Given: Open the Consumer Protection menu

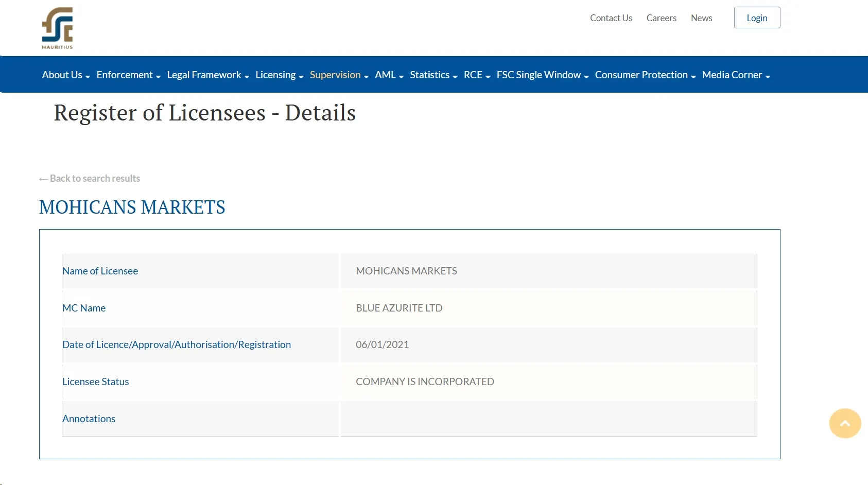Looking at the screenshot, I should (646, 75).
